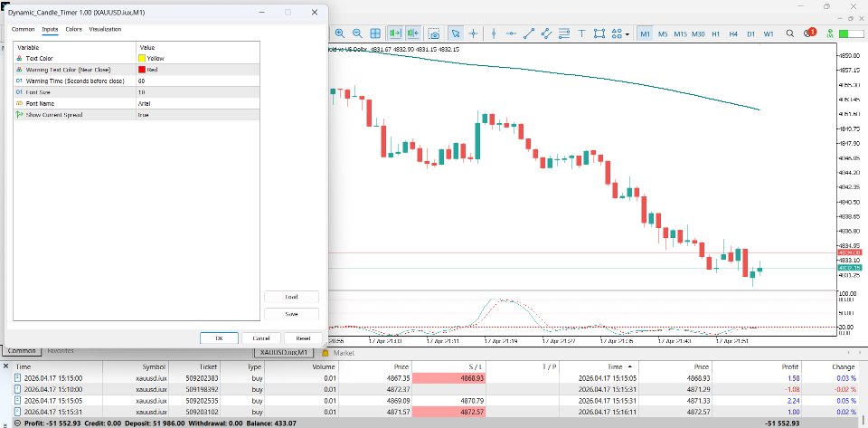
Task: Open the Visualization tab in dialog
Action: [105, 29]
